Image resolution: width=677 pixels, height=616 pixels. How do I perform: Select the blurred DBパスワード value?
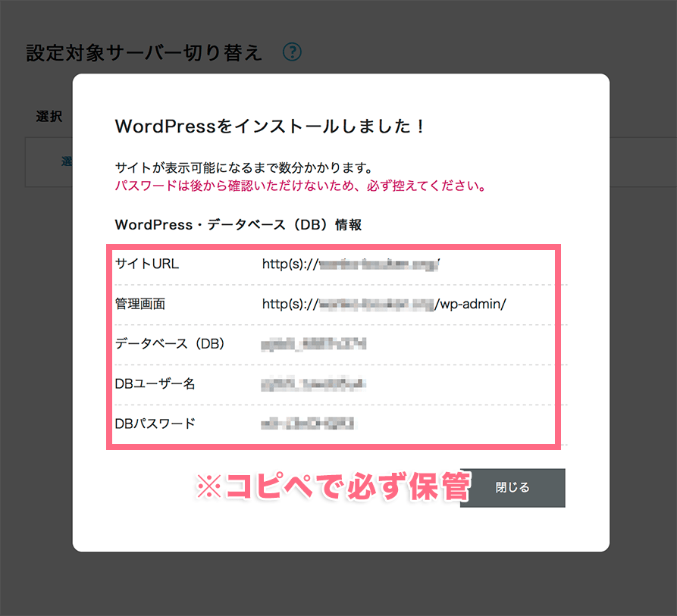click(308, 424)
